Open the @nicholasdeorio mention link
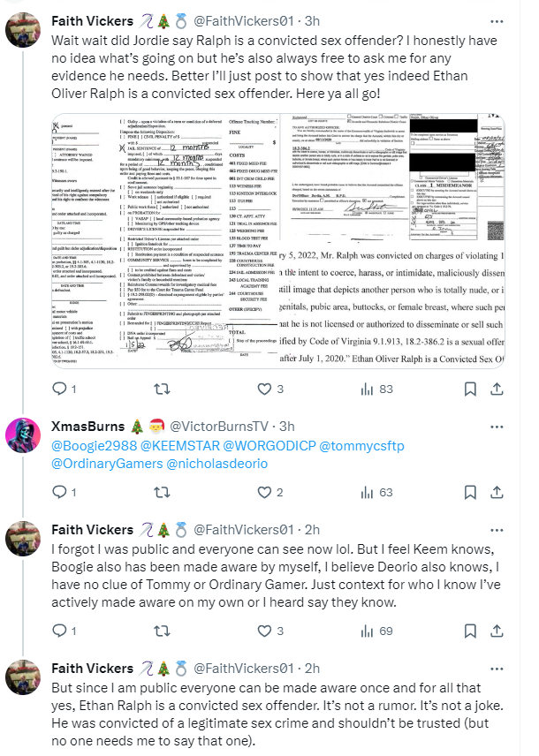The image size is (539, 756). point(216,464)
